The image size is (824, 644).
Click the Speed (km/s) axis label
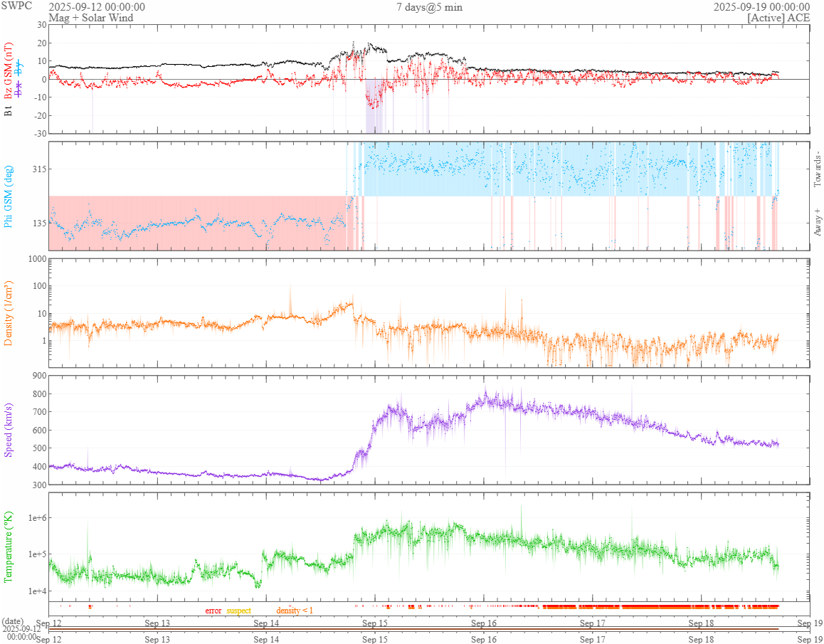click(9, 429)
